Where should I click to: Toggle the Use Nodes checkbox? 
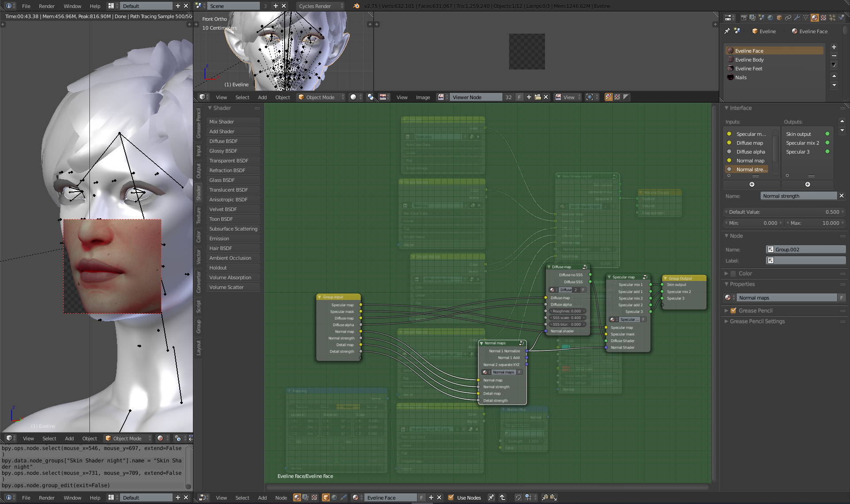(x=451, y=497)
